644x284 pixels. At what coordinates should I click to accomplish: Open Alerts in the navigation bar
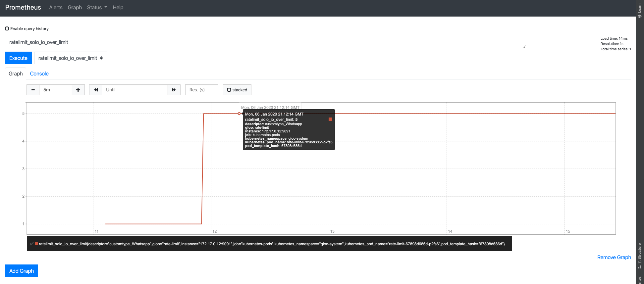[56, 7]
